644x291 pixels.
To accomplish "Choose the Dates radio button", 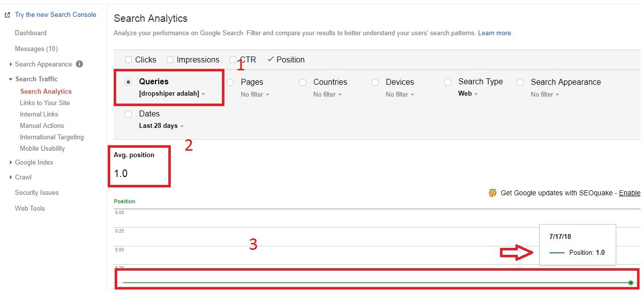I will tap(129, 114).
